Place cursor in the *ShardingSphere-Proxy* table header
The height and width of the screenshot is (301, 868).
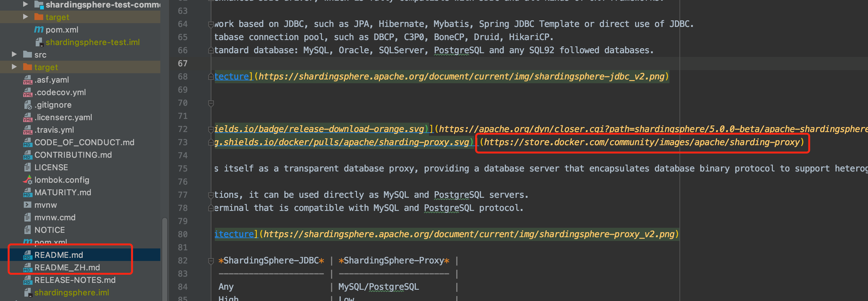(394, 260)
